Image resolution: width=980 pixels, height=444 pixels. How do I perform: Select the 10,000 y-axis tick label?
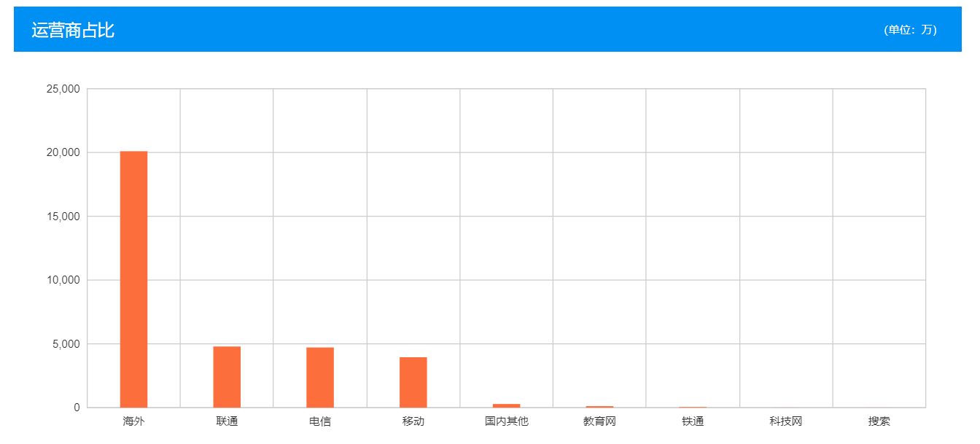63,280
